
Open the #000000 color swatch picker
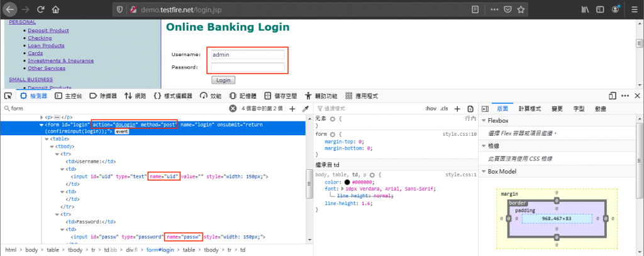347,182
